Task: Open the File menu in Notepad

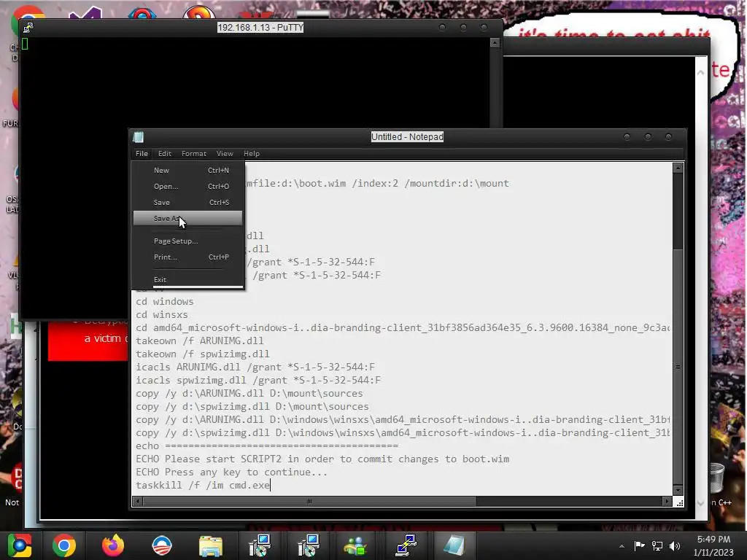Action: coord(142,153)
